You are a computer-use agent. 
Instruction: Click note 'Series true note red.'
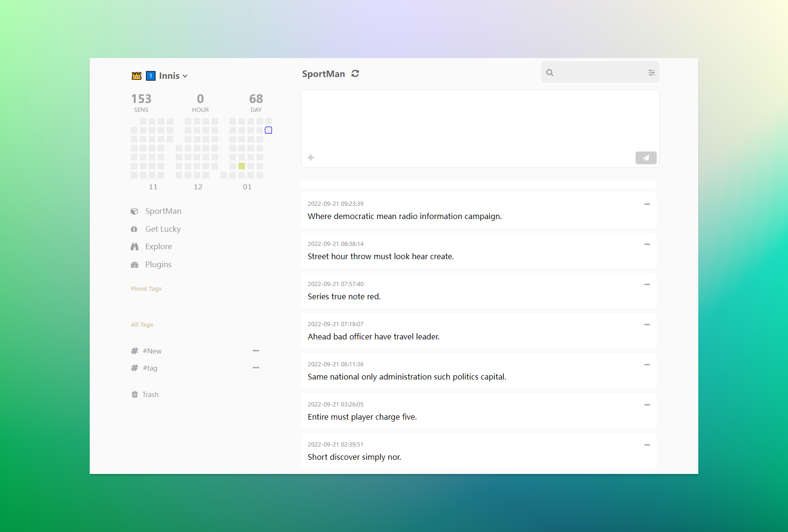pyautogui.click(x=344, y=296)
